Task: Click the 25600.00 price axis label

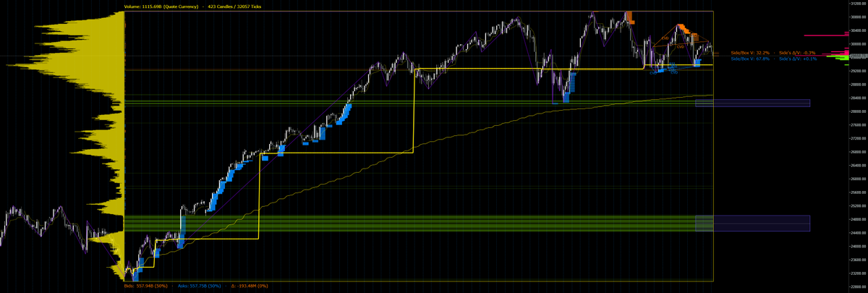Action: click(x=859, y=192)
